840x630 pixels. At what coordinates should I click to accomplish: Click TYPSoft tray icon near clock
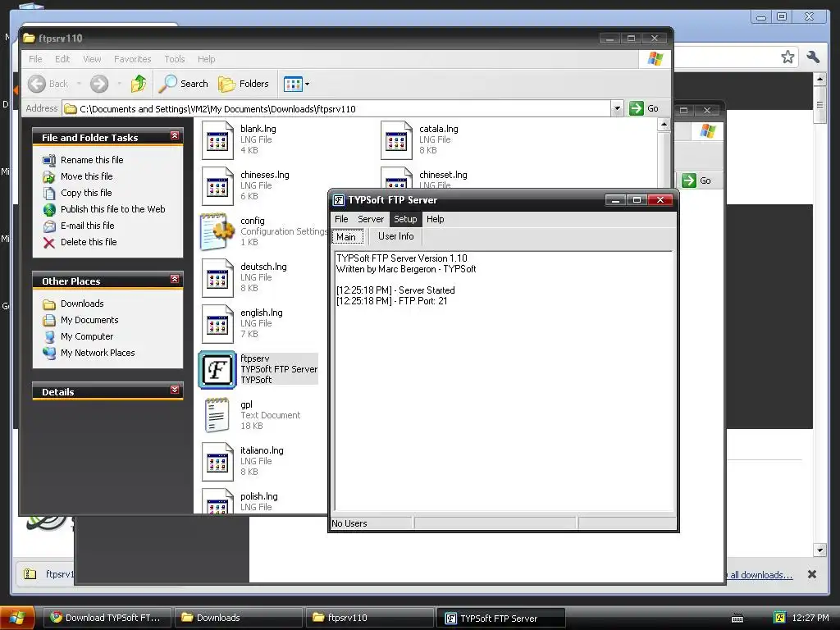click(779, 618)
